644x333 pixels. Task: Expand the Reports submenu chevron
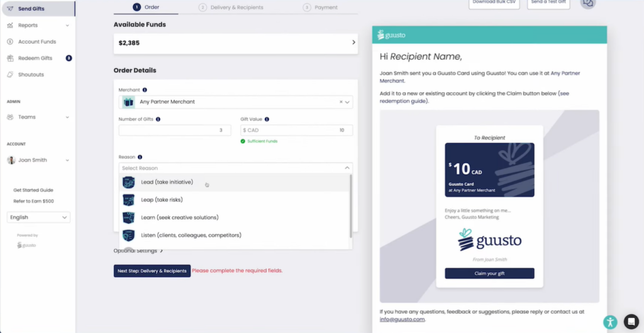(67, 25)
